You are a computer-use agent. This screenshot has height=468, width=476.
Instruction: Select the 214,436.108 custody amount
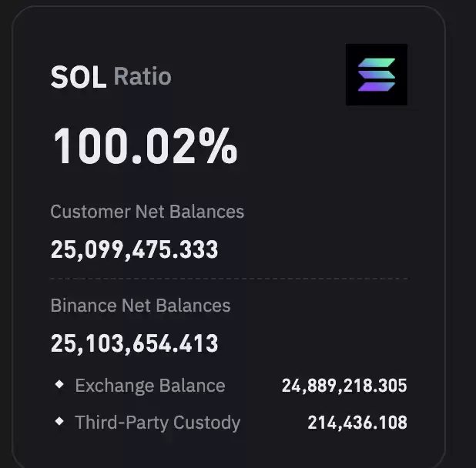pyautogui.click(x=357, y=423)
